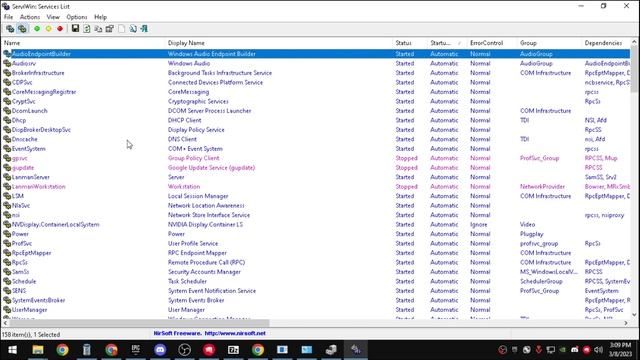Screen dimensions: 640x360
Task: Open properties toolbar icon
Action: pos(109,29)
